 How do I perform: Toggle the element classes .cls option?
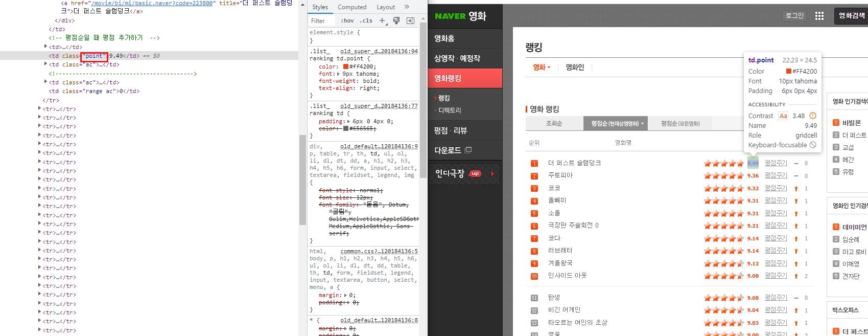tap(366, 20)
